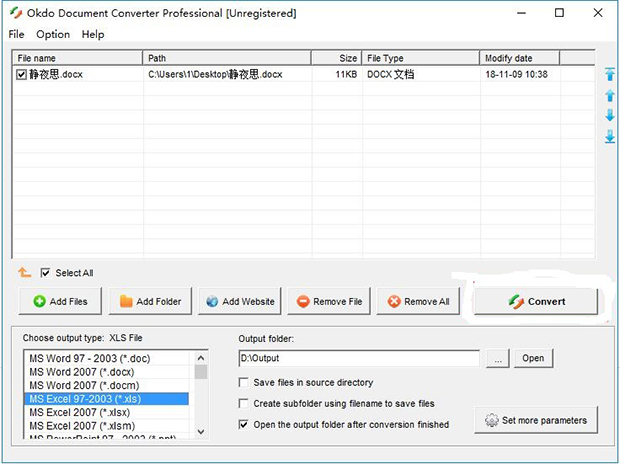The image size is (620, 464).
Task: Click the Output folder path field
Action: [x=359, y=358]
